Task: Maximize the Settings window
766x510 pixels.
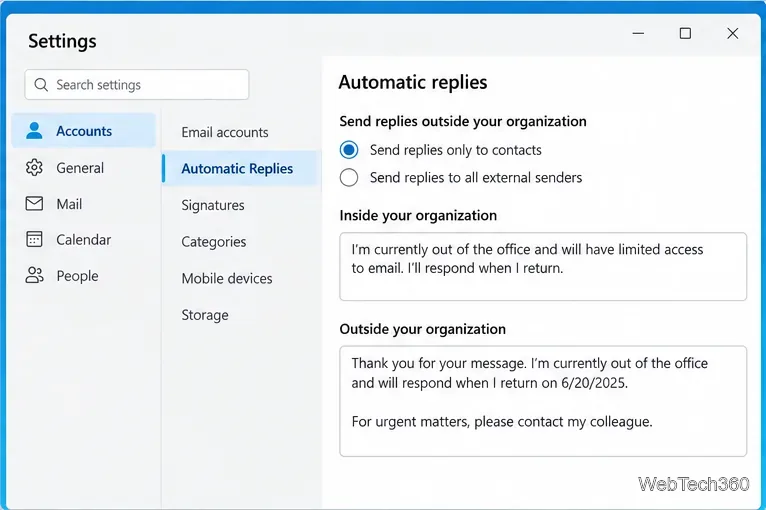Action: point(685,33)
